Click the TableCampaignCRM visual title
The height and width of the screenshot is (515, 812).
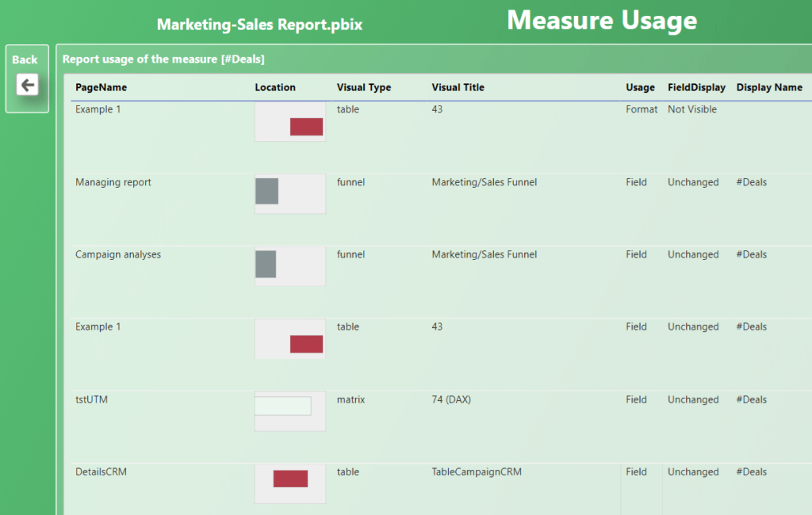coord(477,471)
